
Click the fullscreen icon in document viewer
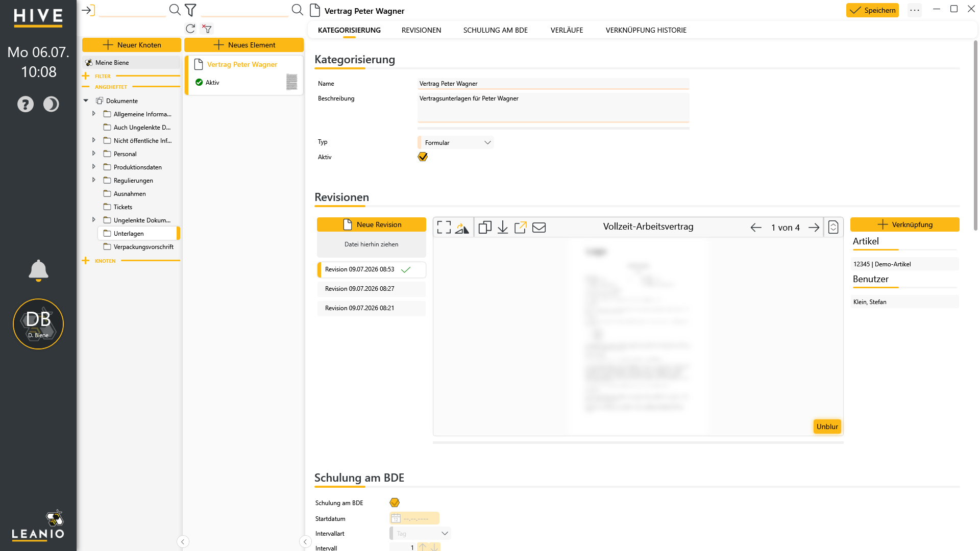(x=444, y=228)
